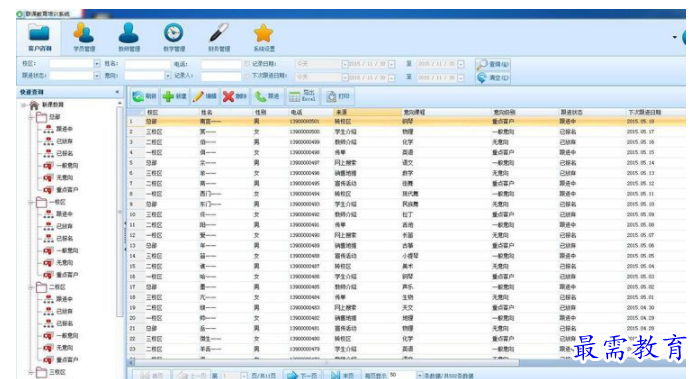Collapse the 二校区 tree folder

31,288
